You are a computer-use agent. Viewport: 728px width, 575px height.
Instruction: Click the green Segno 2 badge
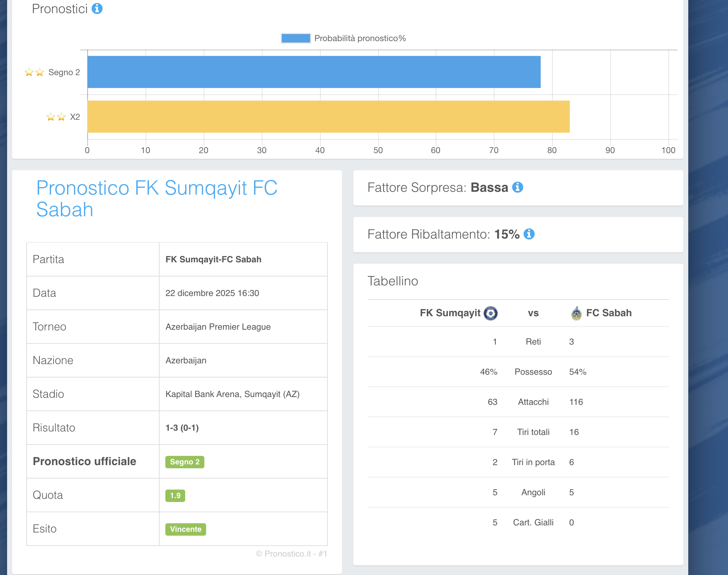pyautogui.click(x=184, y=462)
